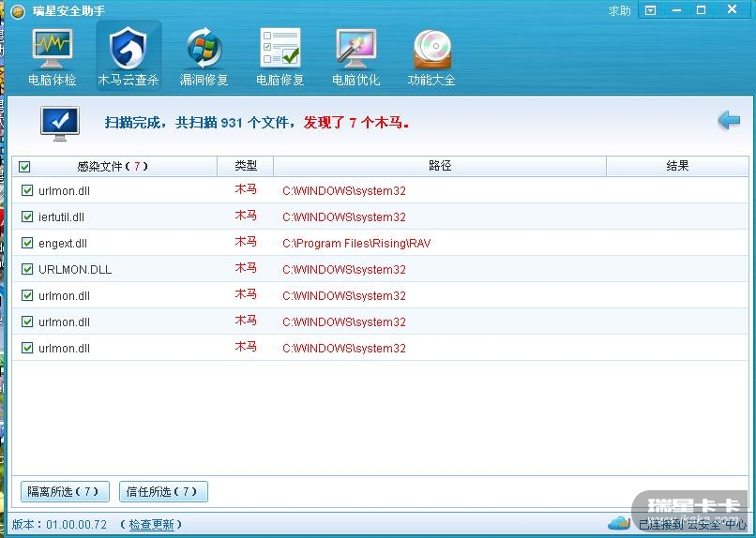Select the URLMON.DLL file name
The image size is (756, 538).
point(75,270)
